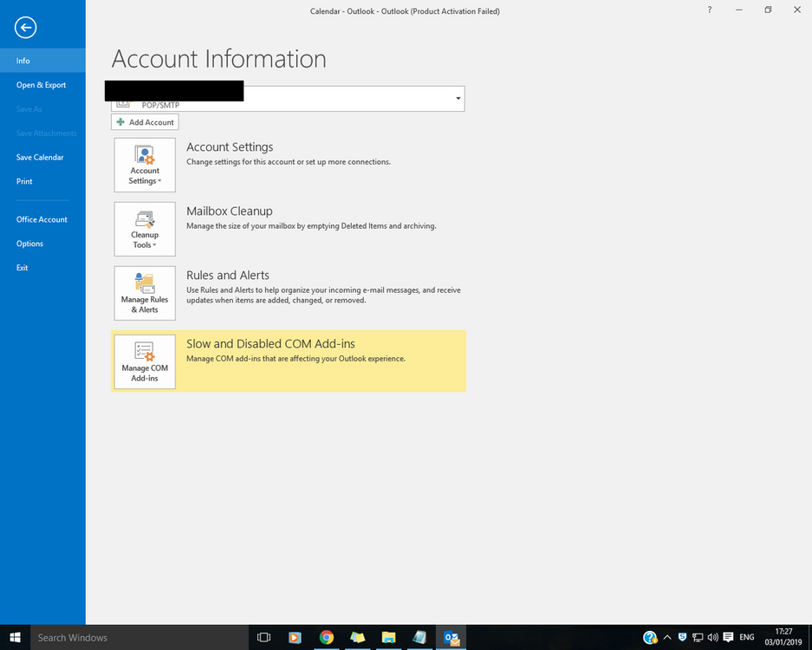Click the ENG language indicator
This screenshot has height=650, width=812.
(747, 637)
